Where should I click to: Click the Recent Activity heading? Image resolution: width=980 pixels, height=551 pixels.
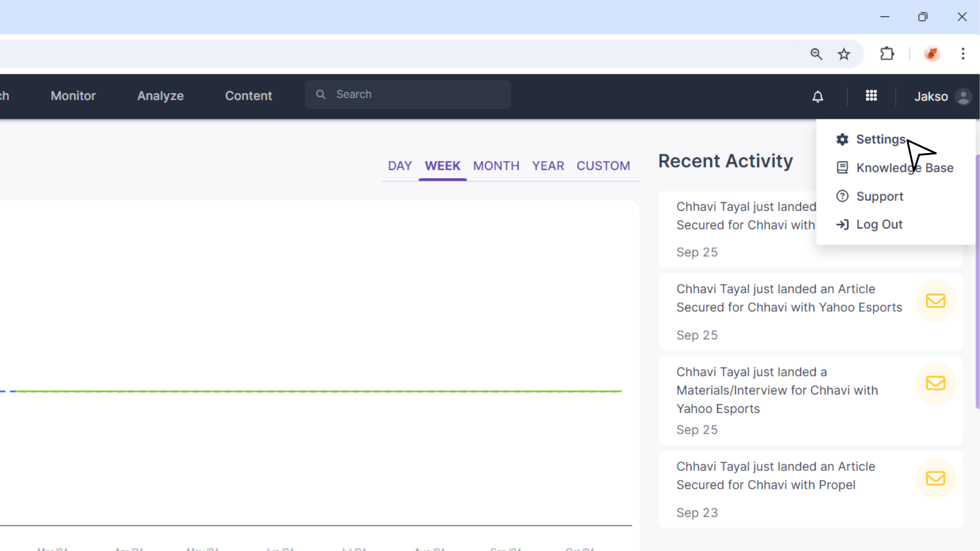click(x=725, y=161)
